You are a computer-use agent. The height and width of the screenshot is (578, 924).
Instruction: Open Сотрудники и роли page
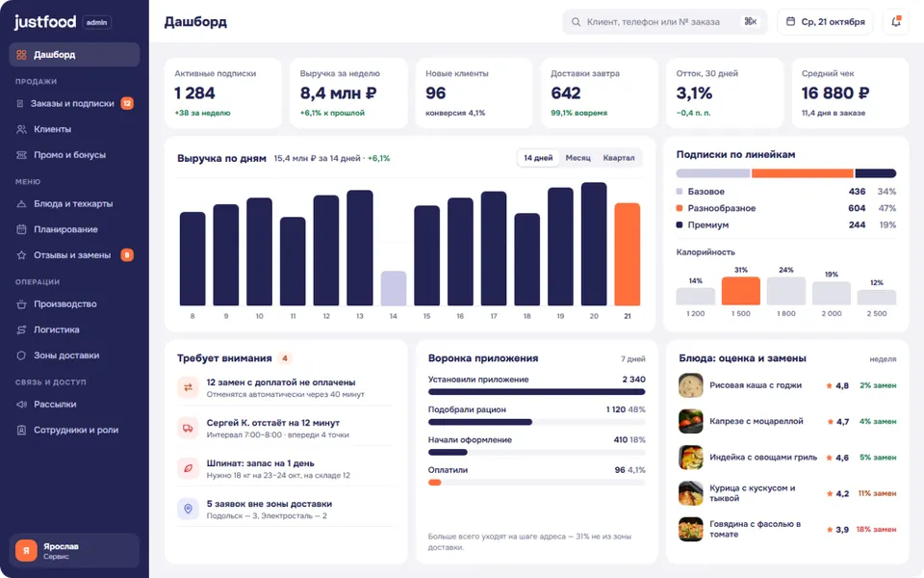(x=74, y=431)
